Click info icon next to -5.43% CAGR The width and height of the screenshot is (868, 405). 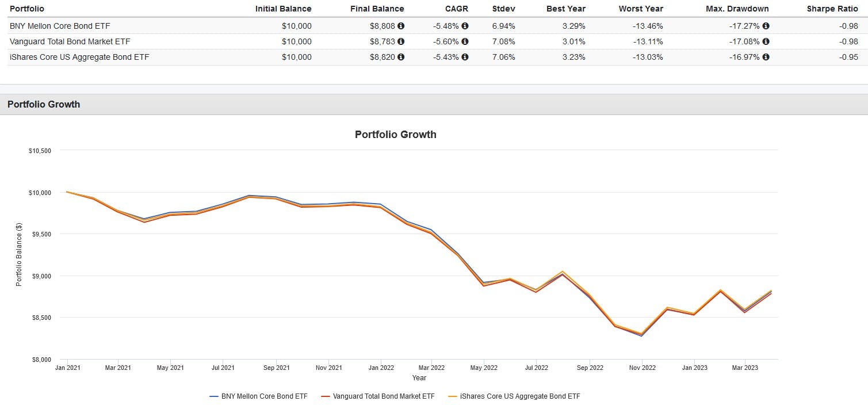coord(465,57)
